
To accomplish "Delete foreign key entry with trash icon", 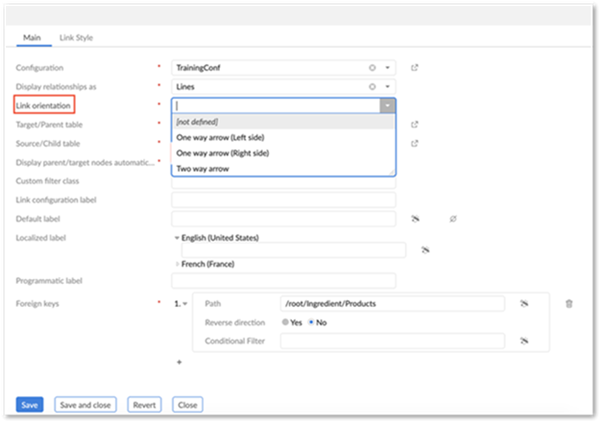I will 569,303.
